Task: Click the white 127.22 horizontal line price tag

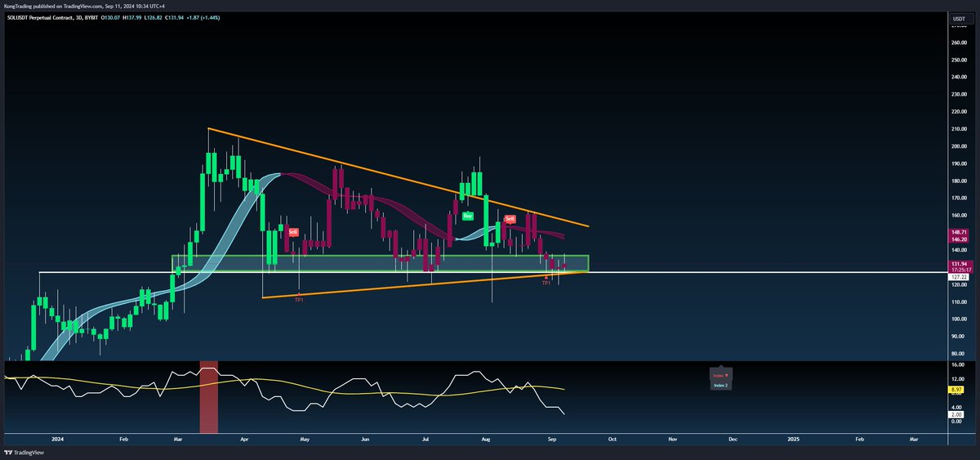Action: 959,278
